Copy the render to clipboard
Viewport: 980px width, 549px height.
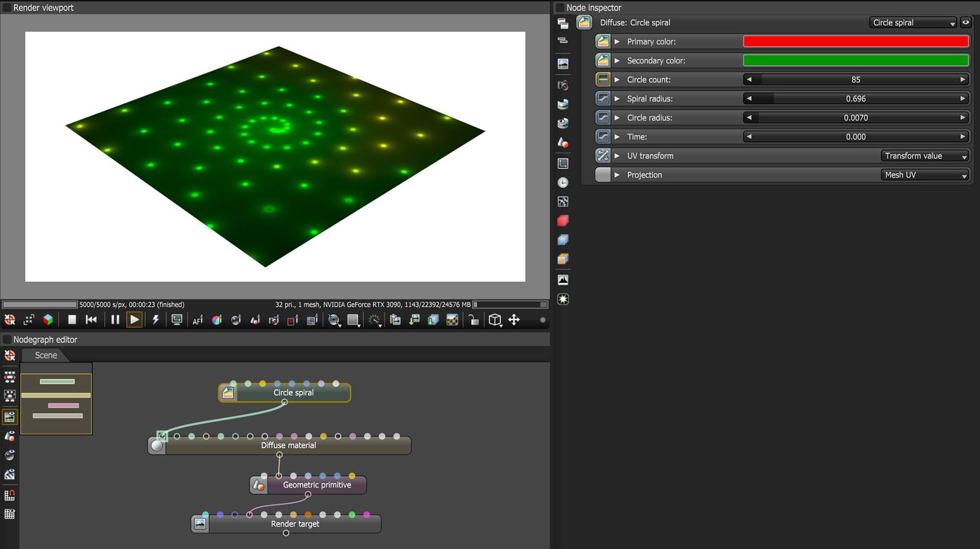tap(395, 320)
